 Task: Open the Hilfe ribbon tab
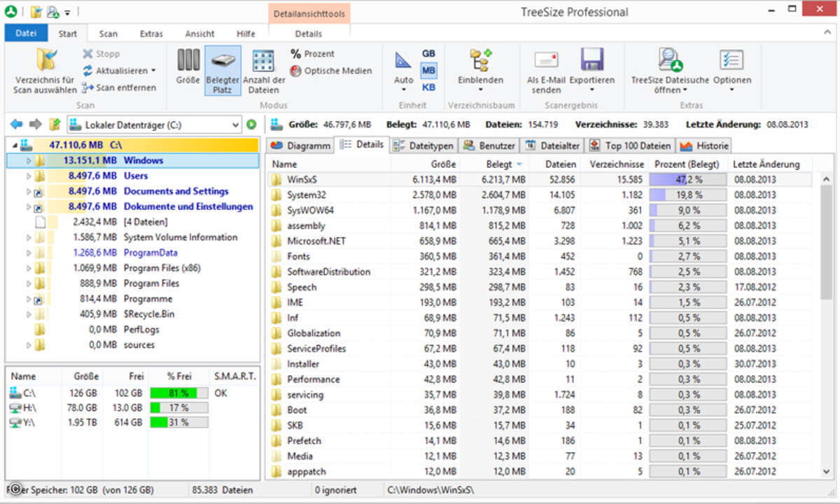click(x=246, y=34)
